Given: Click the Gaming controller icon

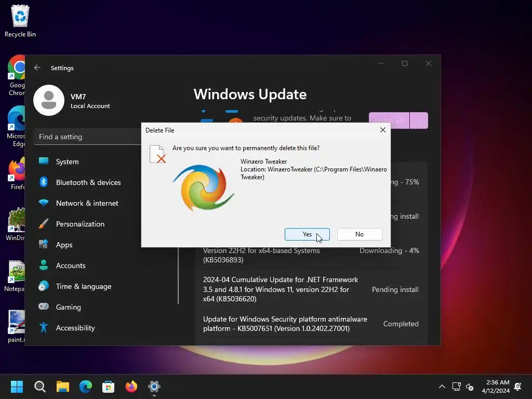Looking at the screenshot, I should coord(44,307).
